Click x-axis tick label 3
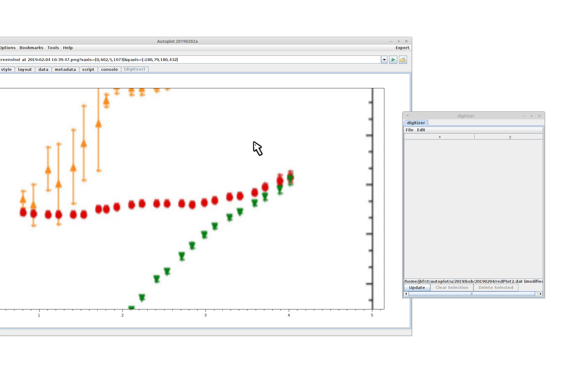This screenshot has height=368, width=588. pyautogui.click(x=205, y=315)
